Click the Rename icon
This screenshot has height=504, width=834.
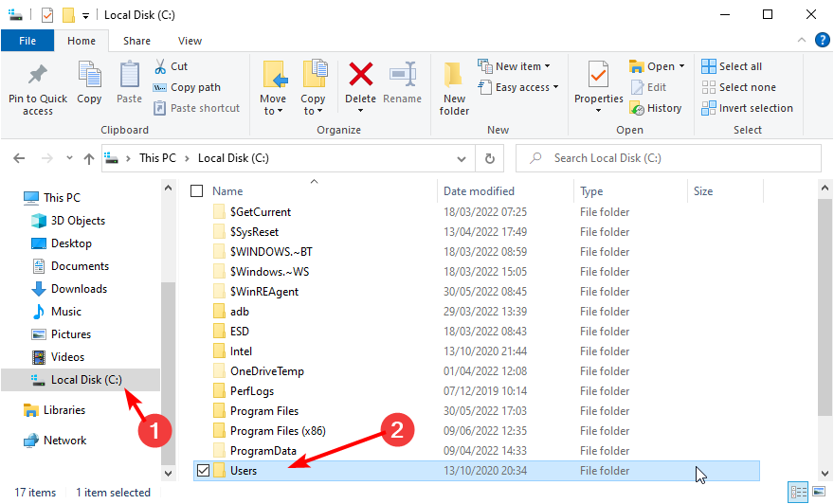pyautogui.click(x=402, y=75)
